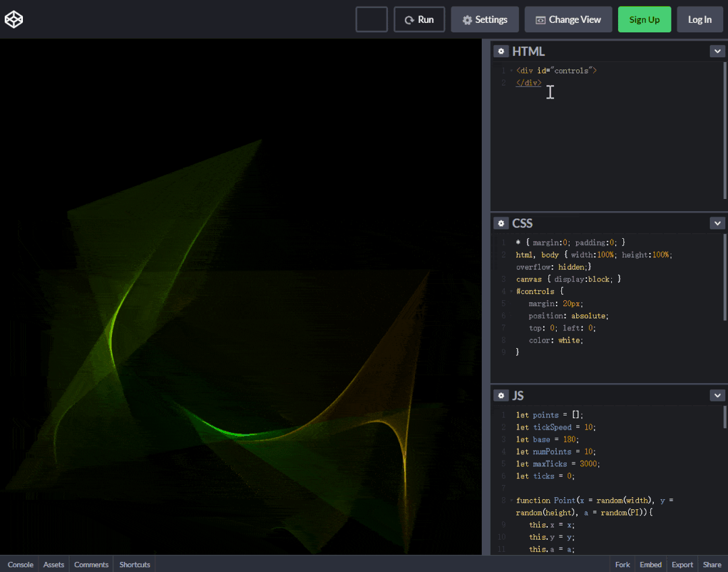This screenshot has width=728, height=572.
Task: Fold the #controls CSS rule arrow
Action: coord(511,292)
